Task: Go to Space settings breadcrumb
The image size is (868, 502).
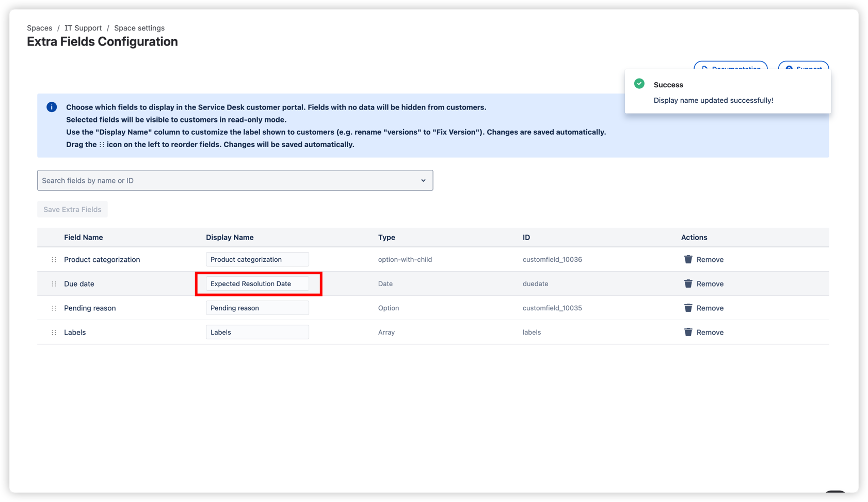Action: 139,27
